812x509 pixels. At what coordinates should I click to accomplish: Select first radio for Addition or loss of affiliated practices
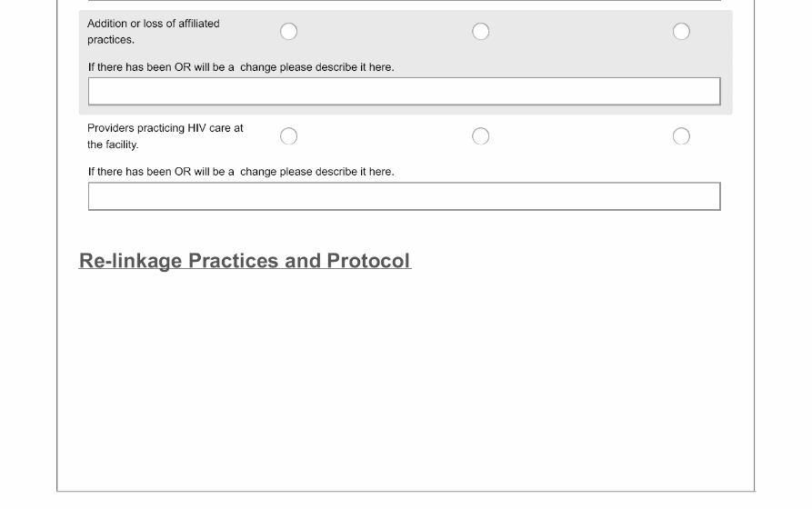[288, 32]
